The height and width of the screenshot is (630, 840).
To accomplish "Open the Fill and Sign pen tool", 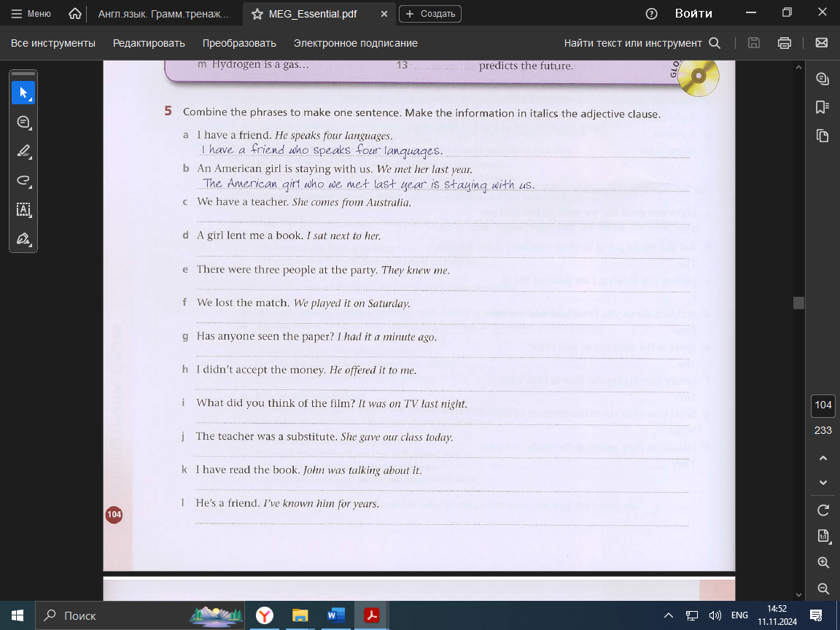I will [23, 238].
